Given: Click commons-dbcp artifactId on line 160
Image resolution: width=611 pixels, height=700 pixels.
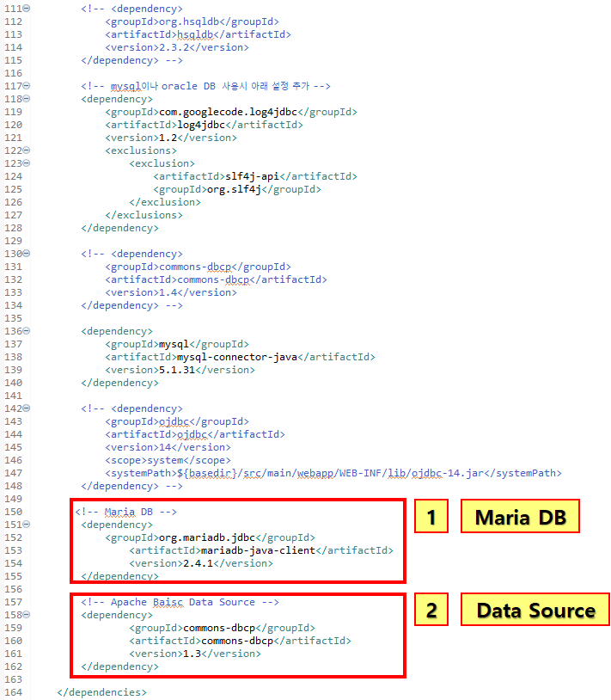Looking at the screenshot, I should pyautogui.click(x=237, y=641).
